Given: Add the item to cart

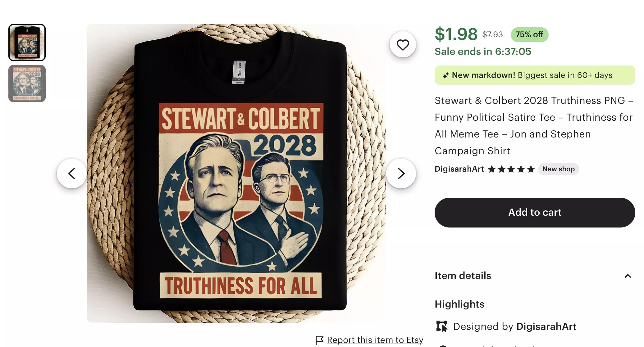Looking at the screenshot, I should tap(534, 212).
